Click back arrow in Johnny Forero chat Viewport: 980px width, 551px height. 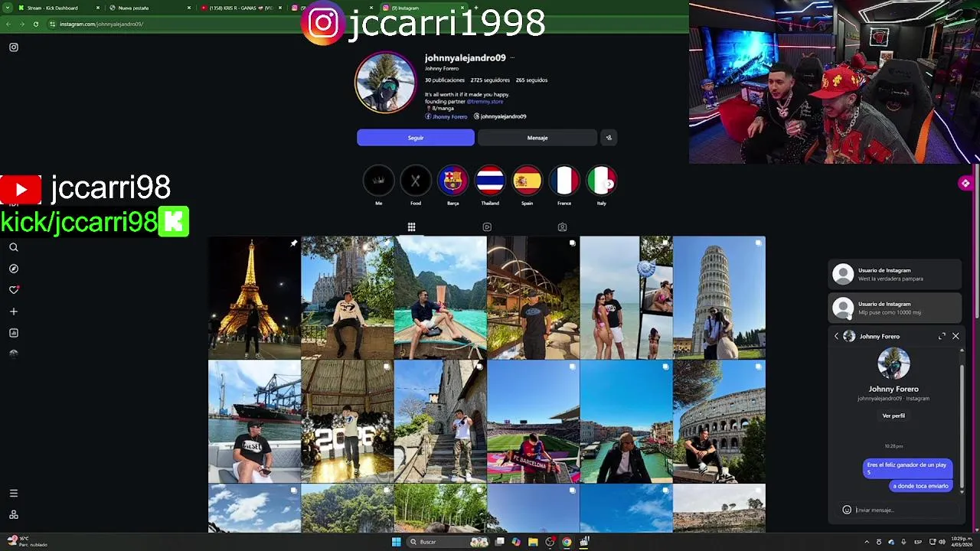click(836, 336)
